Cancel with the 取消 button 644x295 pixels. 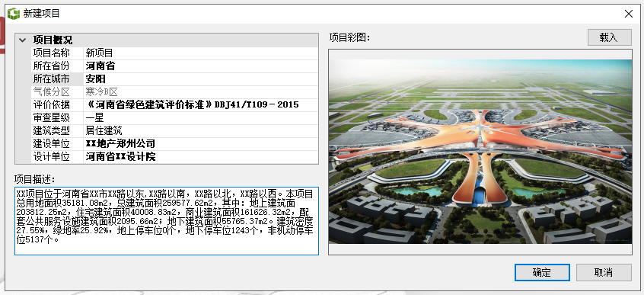(x=604, y=272)
